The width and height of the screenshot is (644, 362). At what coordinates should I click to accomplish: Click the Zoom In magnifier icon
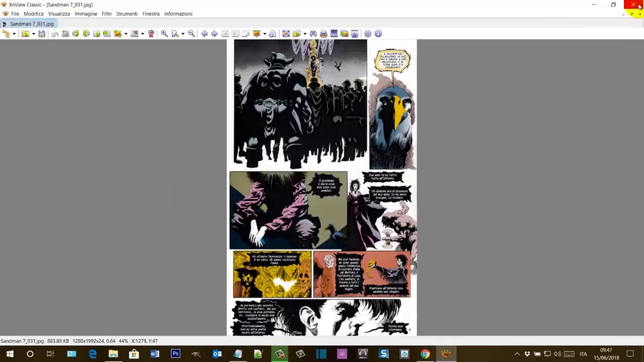pyautogui.click(x=164, y=34)
